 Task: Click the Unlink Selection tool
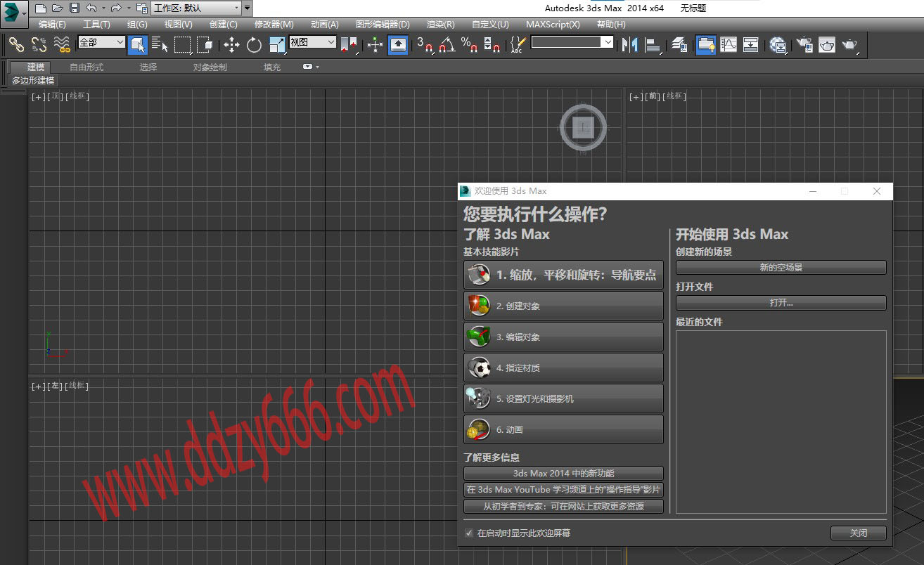tap(39, 44)
